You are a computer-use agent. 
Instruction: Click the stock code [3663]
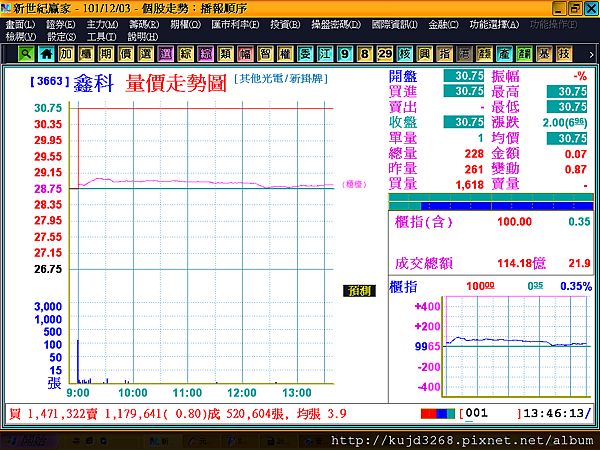[x=50, y=81]
